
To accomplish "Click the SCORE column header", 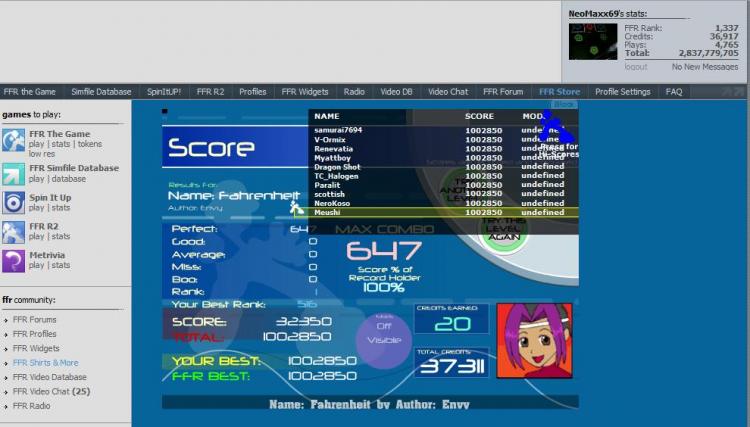I will (x=479, y=116).
